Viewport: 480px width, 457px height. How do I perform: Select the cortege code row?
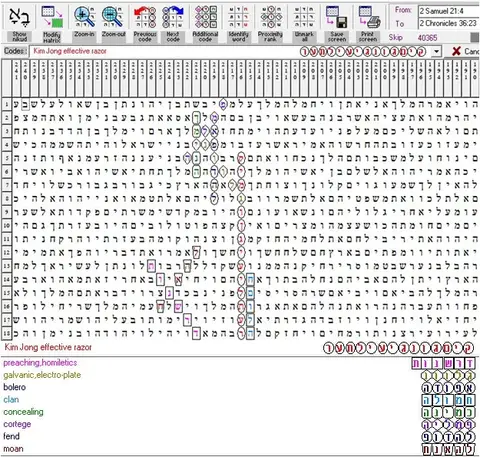tap(240, 424)
